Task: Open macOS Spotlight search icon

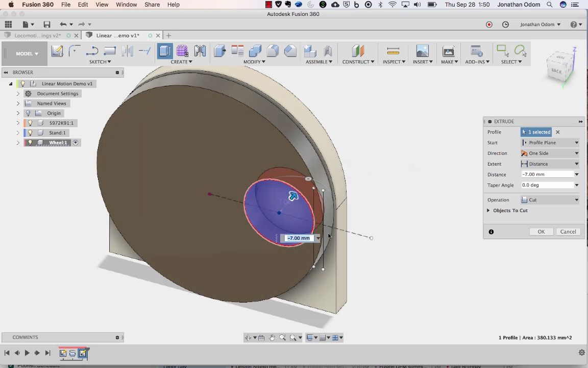Action: pyautogui.click(x=549, y=5)
